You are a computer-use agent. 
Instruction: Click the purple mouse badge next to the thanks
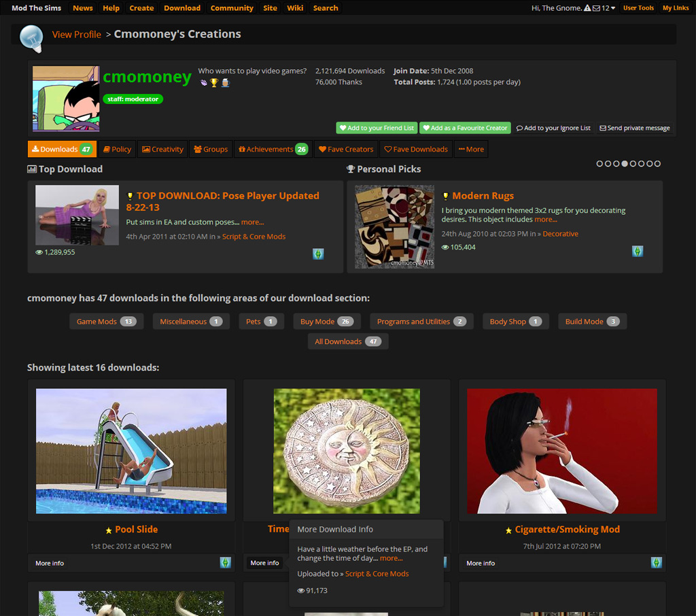203,82
